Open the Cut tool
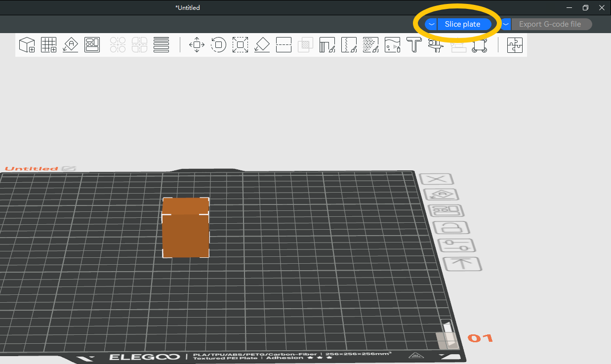The image size is (611, 364). 284,44
